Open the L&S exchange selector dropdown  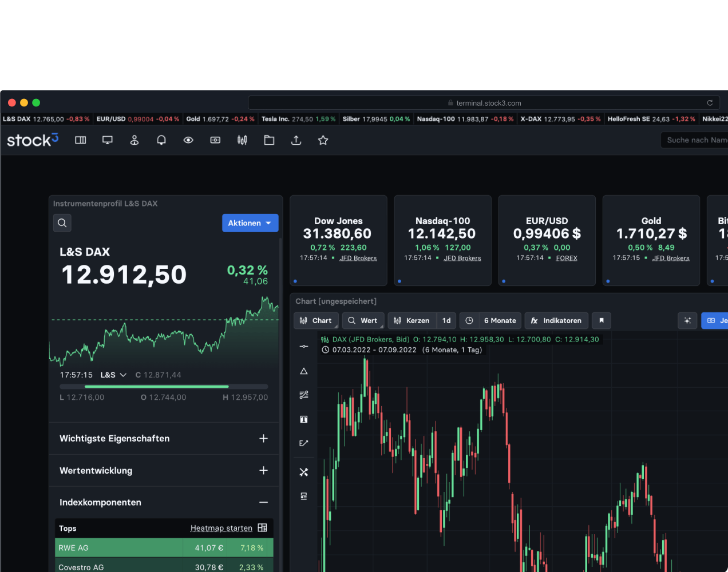[x=113, y=375]
